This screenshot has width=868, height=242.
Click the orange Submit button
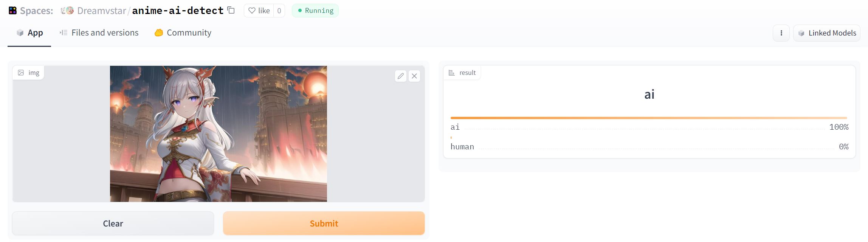[x=324, y=223]
